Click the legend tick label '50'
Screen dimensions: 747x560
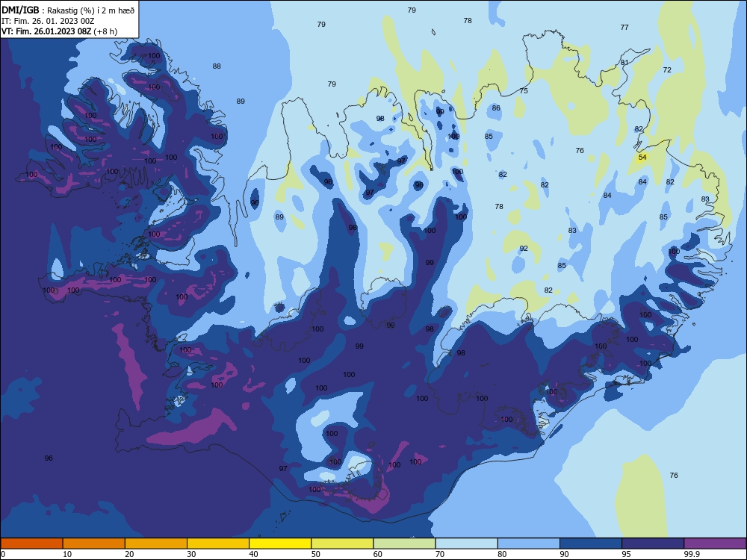(x=316, y=554)
